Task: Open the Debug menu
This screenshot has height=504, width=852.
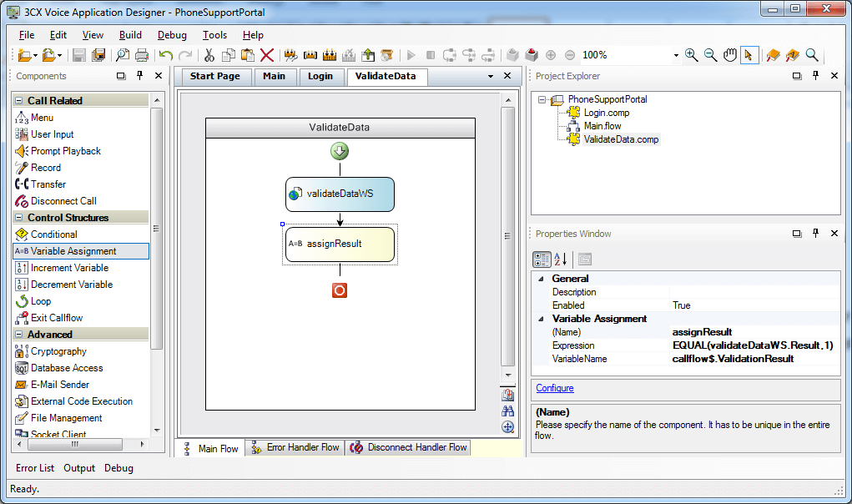Action: [172, 35]
